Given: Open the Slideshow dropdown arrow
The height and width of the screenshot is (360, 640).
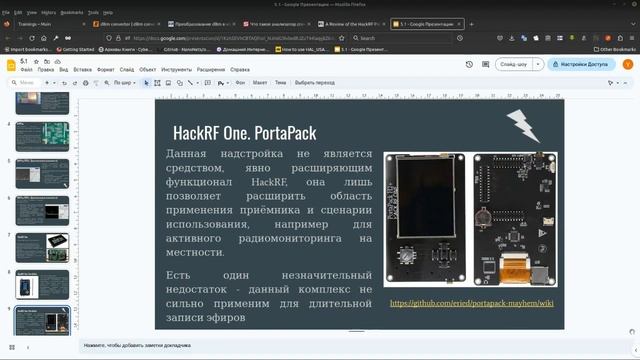Looking at the screenshot, I should coord(538,64).
